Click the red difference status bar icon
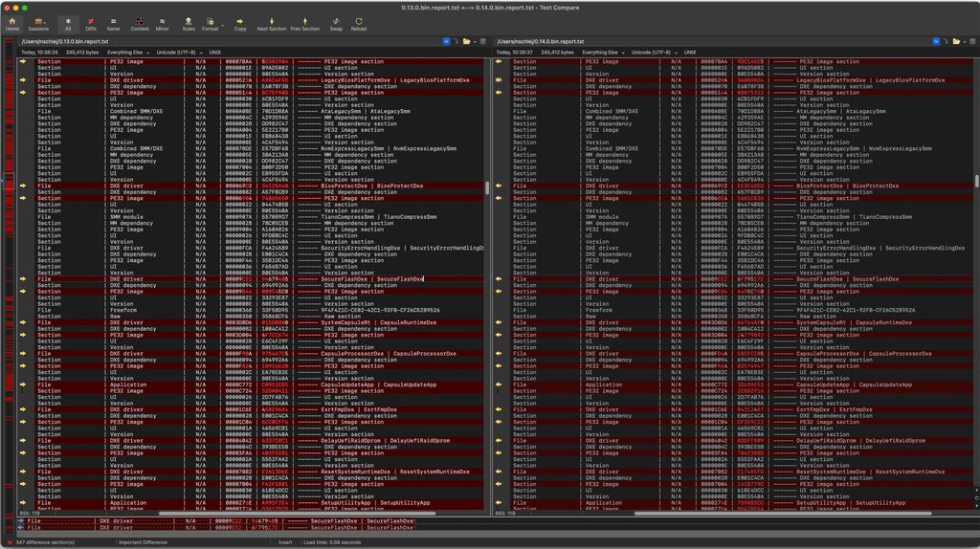The image size is (980, 549). 9,542
